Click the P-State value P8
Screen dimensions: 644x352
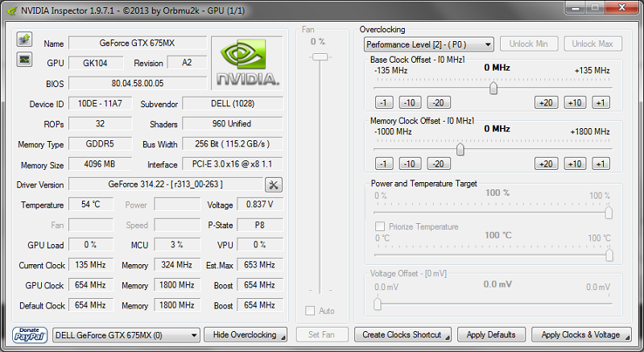tap(260, 225)
